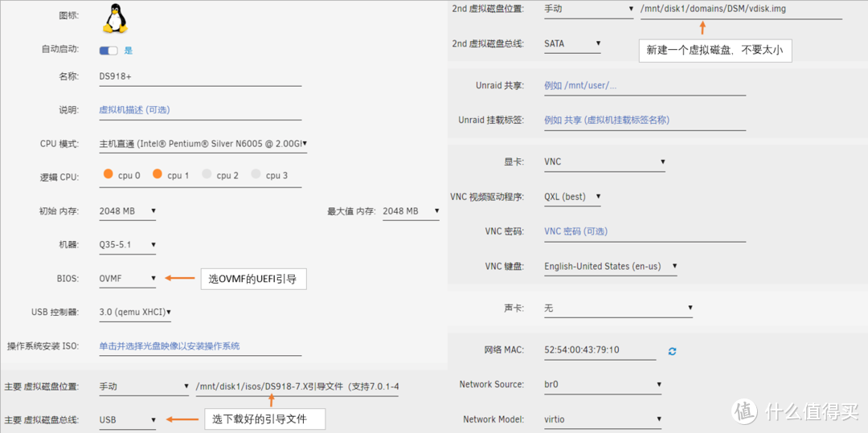868x433 pixels.
Task: Open the sound card dropdown
Action: coord(618,308)
